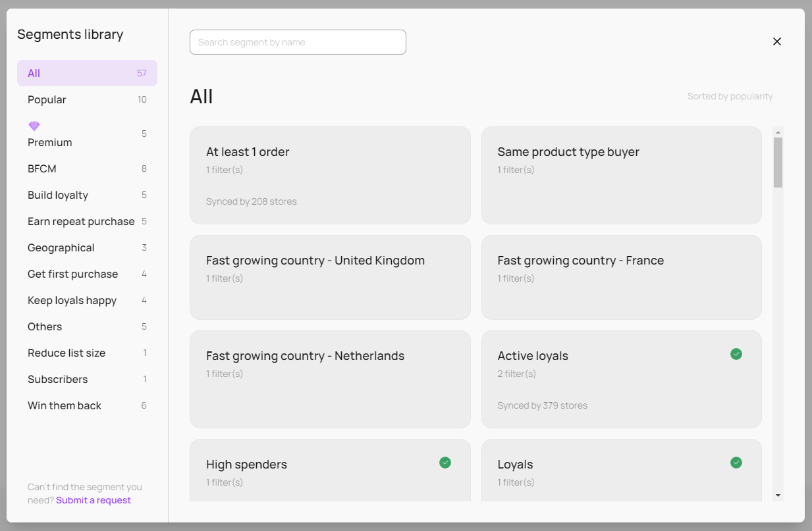812x531 pixels.
Task: Click green checkmark on Loyals card
Action: tap(736, 463)
